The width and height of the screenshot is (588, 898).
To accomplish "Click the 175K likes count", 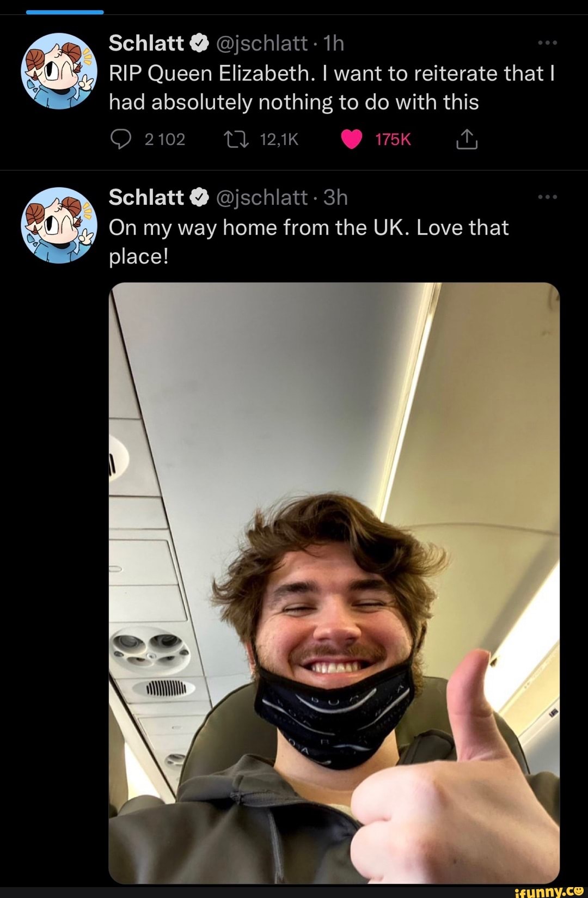I will click(393, 139).
